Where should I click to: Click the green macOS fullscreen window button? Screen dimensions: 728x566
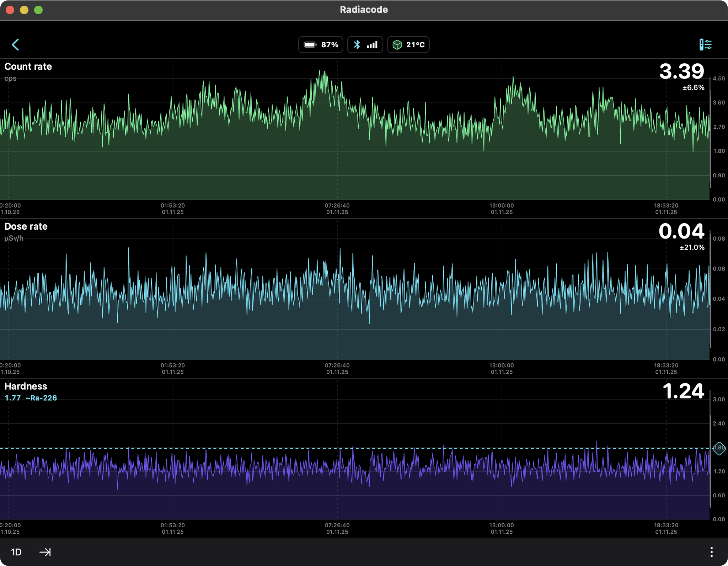(38, 10)
